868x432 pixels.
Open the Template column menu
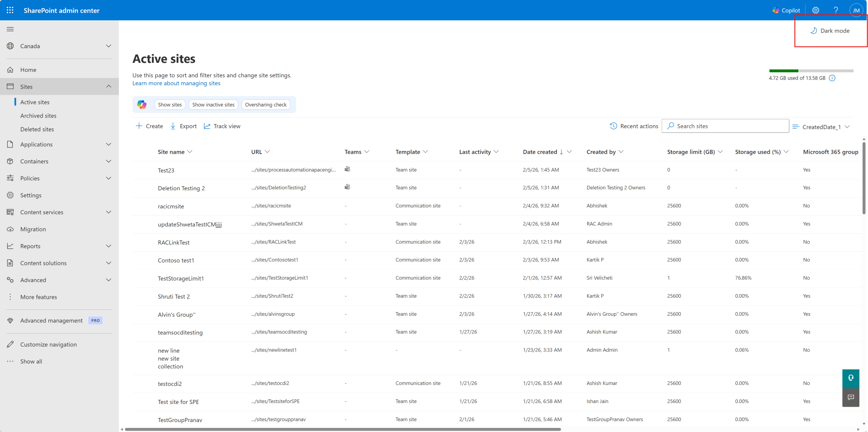pos(412,152)
